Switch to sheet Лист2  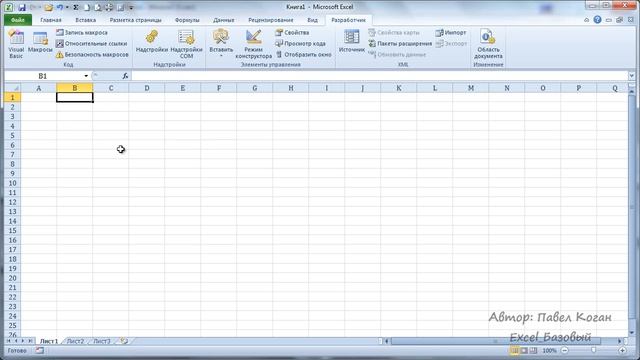(x=75, y=341)
